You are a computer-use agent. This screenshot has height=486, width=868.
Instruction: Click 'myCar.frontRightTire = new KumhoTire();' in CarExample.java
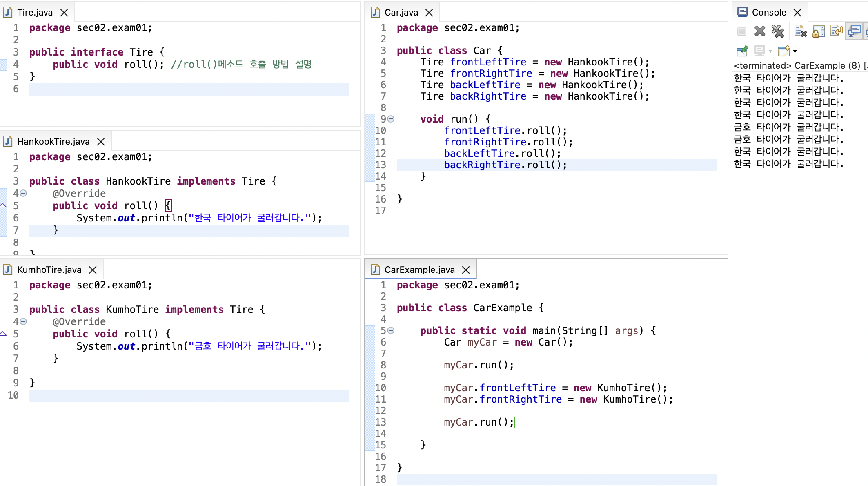[x=559, y=399]
